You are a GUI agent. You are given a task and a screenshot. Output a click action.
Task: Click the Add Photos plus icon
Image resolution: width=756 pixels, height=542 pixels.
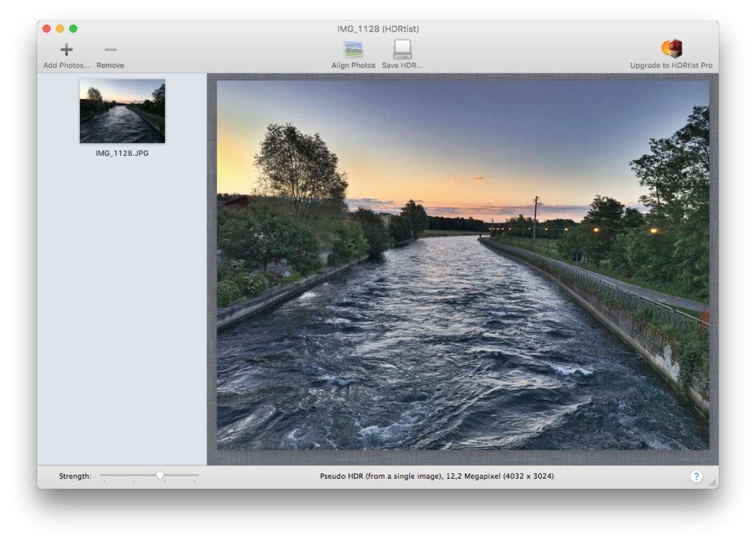click(x=66, y=50)
